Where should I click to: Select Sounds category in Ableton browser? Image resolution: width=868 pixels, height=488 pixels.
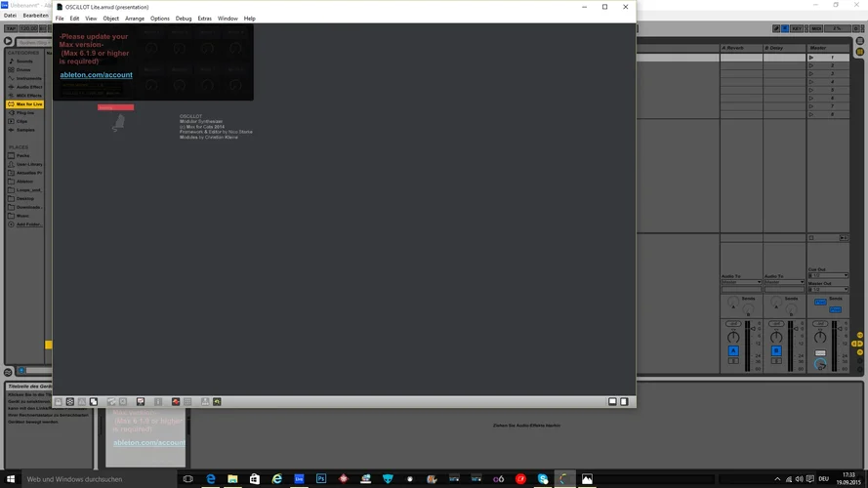click(25, 61)
